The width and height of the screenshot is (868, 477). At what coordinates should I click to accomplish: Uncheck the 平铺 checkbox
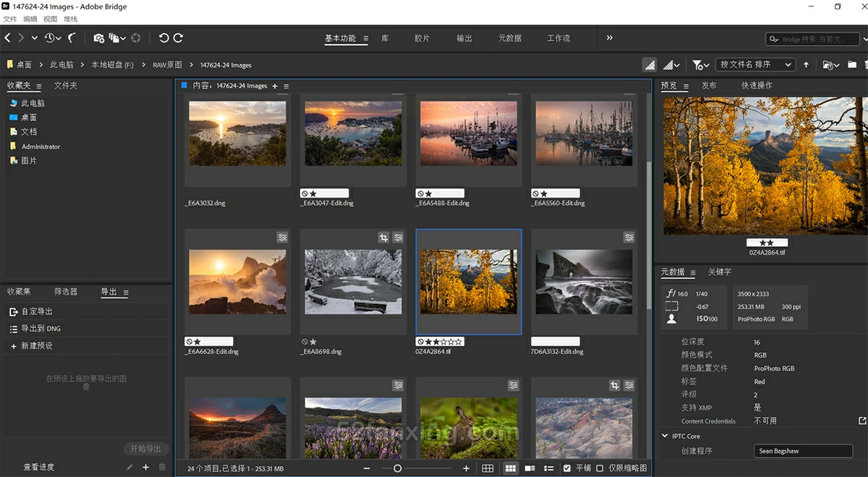point(567,468)
